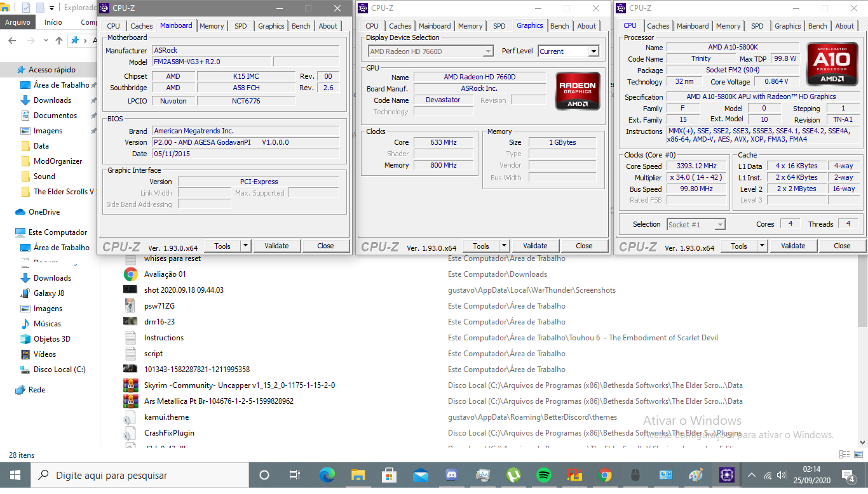Open Início ribbon tab in Explorer

53,22
